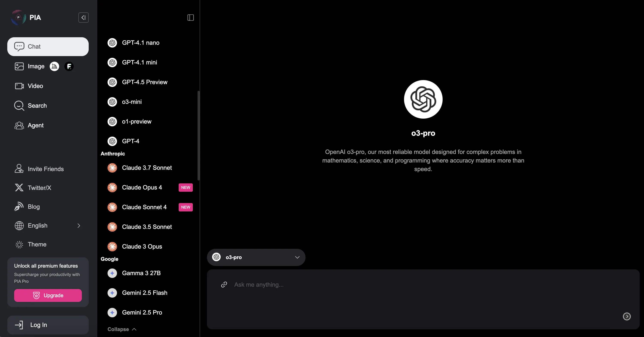Click the Log In arrow icon
The height and width of the screenshot is (337, 644).
click(x=19, y=325)
